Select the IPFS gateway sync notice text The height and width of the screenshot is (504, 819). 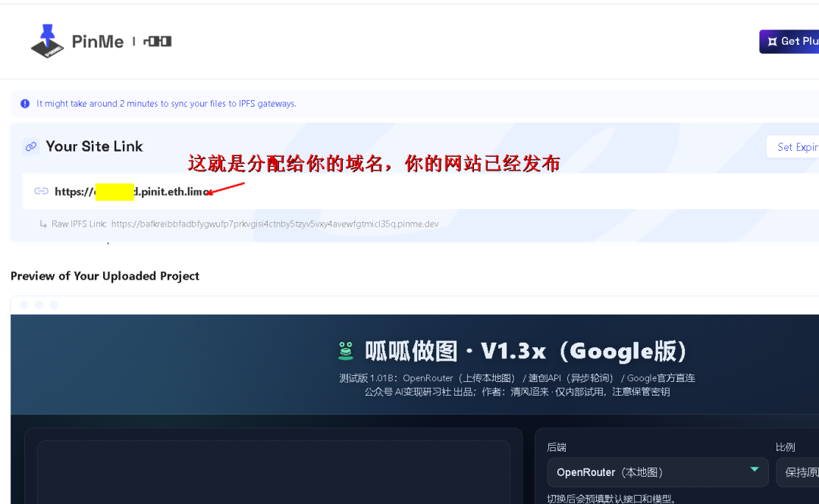pos(166,103)
